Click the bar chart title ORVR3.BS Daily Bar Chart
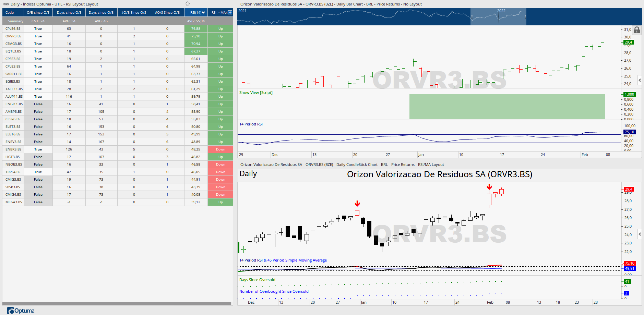 click(x=331, y=4)
